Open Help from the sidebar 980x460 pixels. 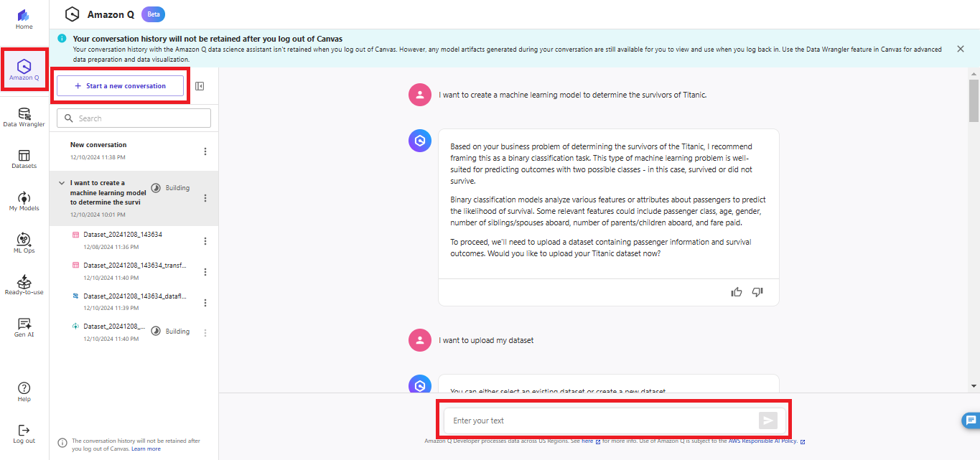[x=24, y=392]
